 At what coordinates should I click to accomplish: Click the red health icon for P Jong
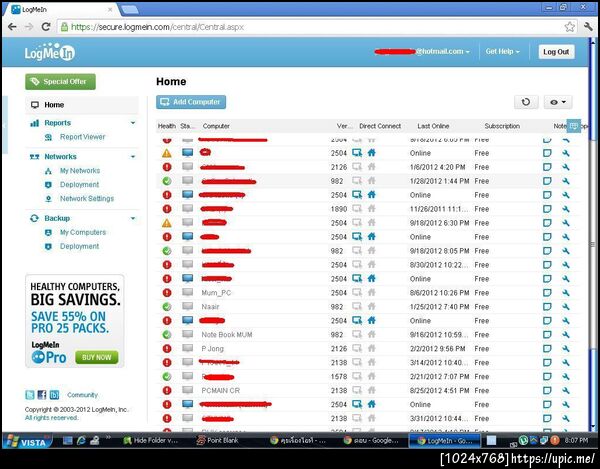point(167,348)
